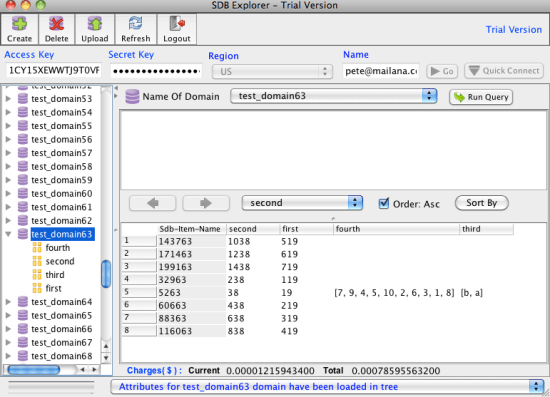The width and height of the screenshot is (550, 397).
Task: Click the tree vertical scrollbar thumb
Action: pos(106,274)
